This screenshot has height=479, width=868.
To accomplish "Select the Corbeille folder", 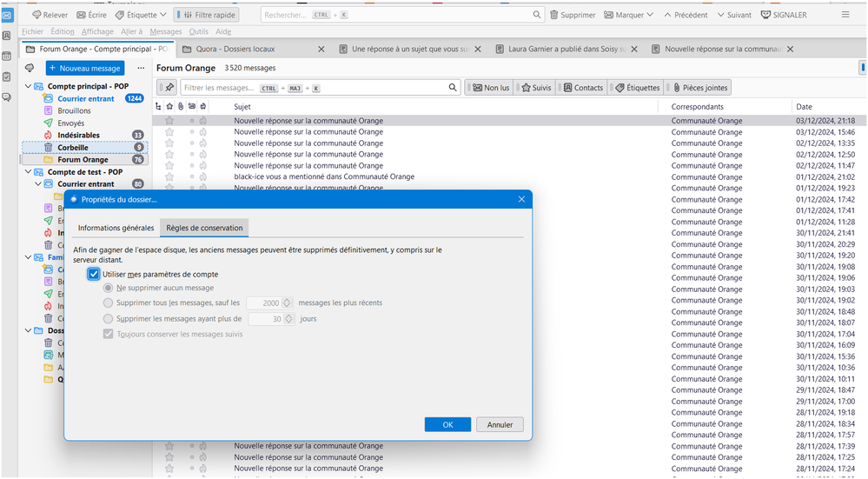I will (x=84, y=147).
